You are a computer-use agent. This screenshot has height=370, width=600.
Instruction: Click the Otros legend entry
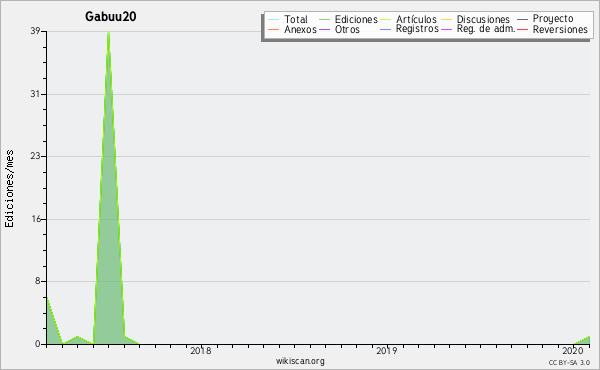pyautogui.click(x=339, y=29)
